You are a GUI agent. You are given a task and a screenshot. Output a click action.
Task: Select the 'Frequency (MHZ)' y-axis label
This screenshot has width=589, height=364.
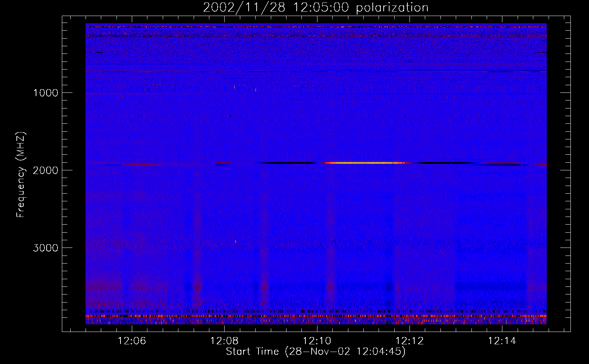coord(21,175)
